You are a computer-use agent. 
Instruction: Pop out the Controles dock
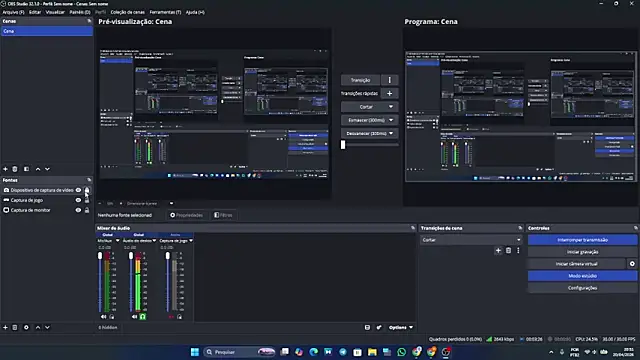[x=636, y=228]
